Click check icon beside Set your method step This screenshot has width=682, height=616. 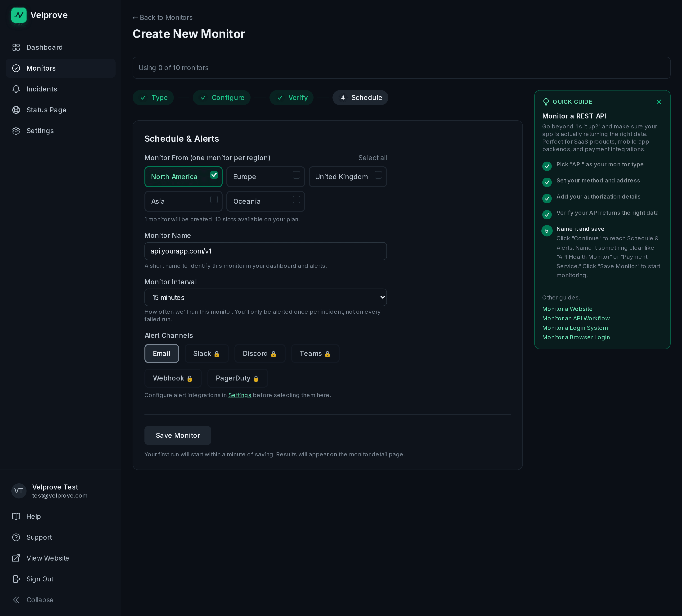pos(547,182)
